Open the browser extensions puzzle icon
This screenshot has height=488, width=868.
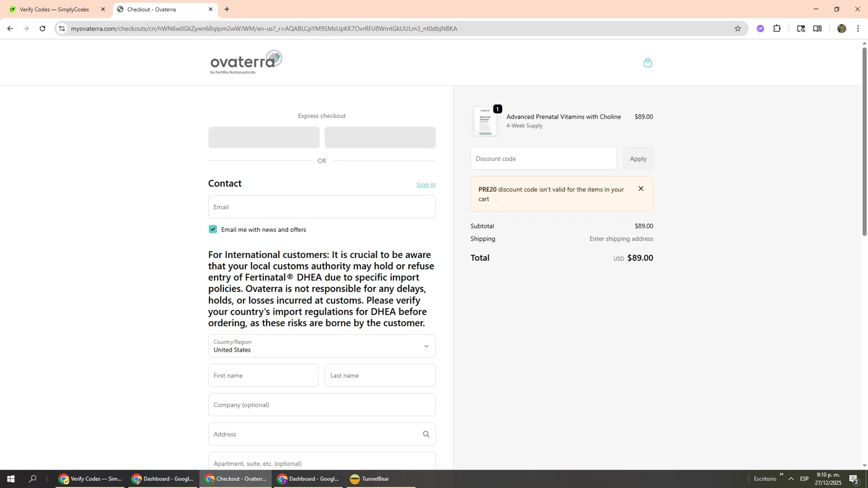(x=777, y=28)
